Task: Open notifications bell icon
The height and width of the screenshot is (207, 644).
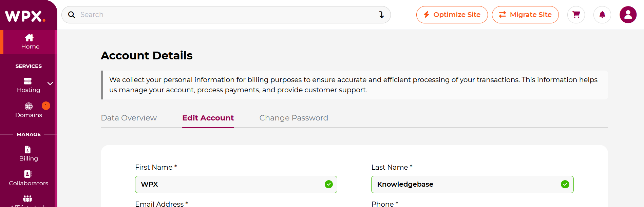Action: click(602, 15)
